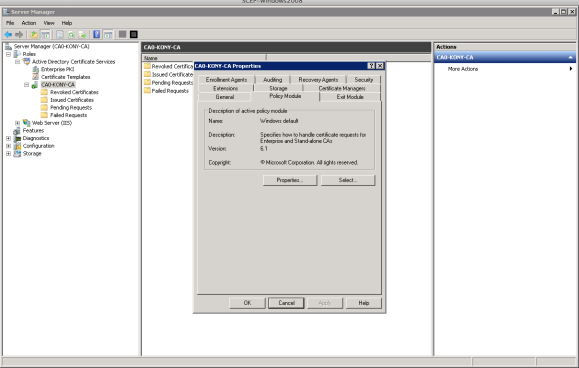Click the Revoked Certificates folder icon in tree
This screenshot has height=368, width=579.
44,92
